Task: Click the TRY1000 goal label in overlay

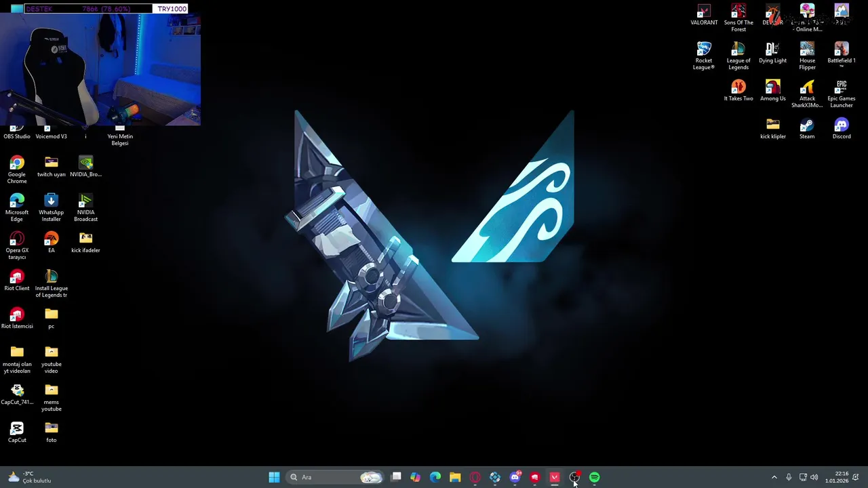Action: click(172, 9)
